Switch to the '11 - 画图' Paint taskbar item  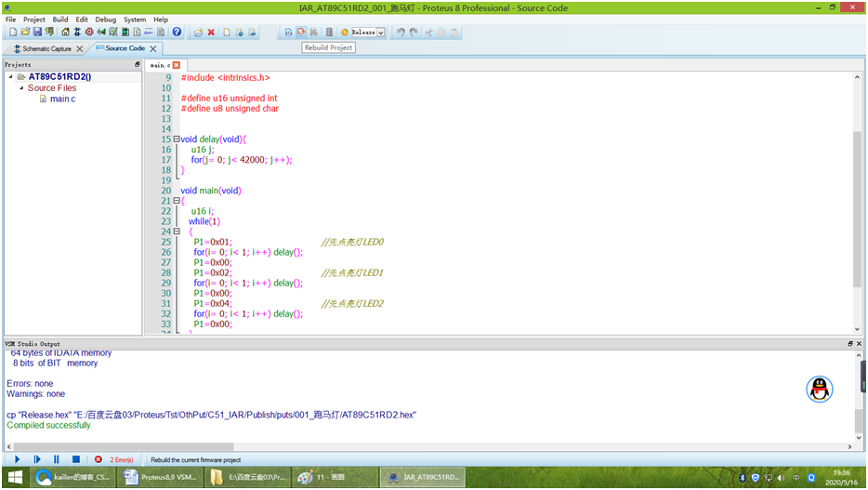(335, 477)
